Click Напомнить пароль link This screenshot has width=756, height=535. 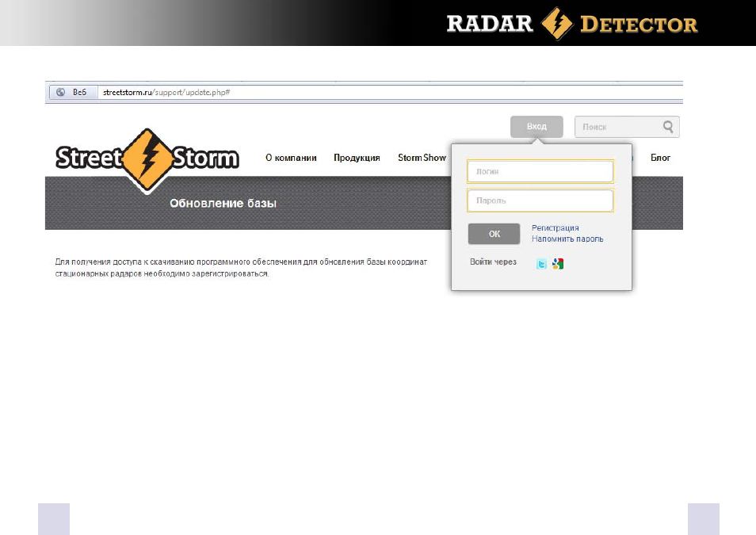pyautogui.click(x=567, y=239)
